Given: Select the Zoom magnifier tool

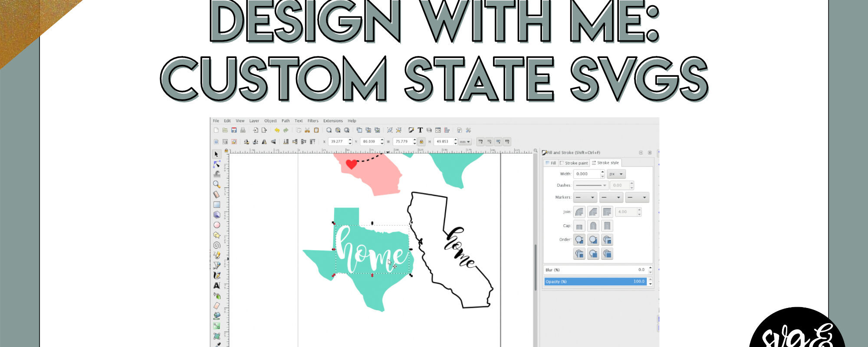Looking at the screenshot, I should 217,184.
